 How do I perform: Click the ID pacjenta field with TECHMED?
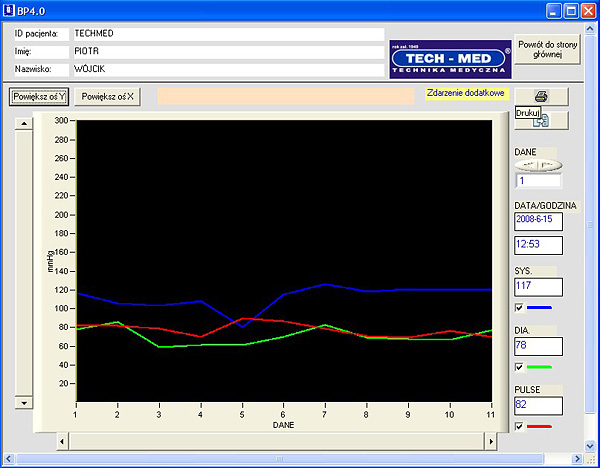pos(229,34)
